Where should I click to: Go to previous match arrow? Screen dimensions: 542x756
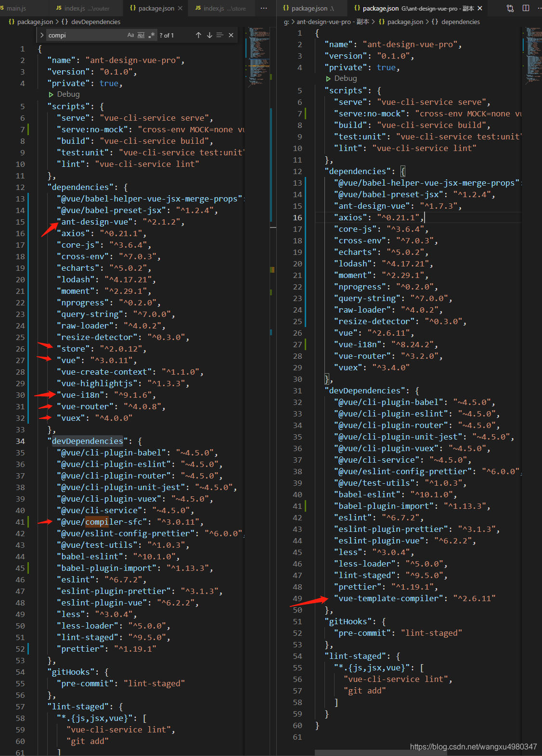198,35
